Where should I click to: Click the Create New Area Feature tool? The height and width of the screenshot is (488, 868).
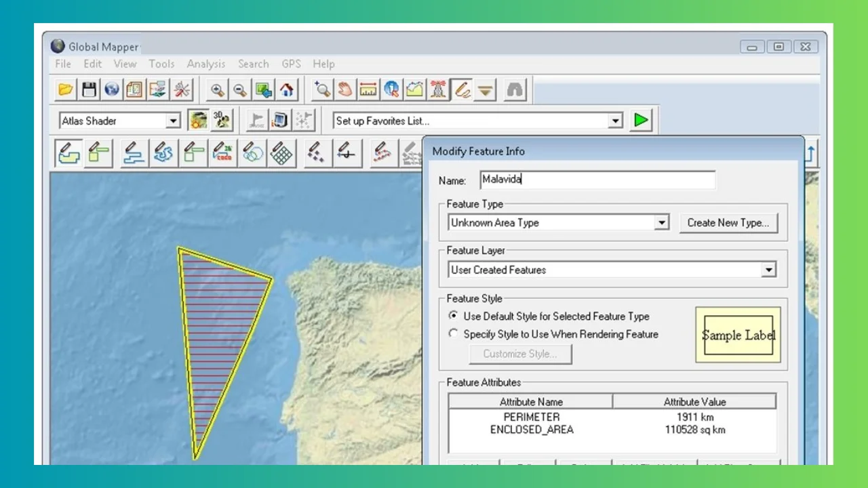pyautogui.click(x=68, y=152)
